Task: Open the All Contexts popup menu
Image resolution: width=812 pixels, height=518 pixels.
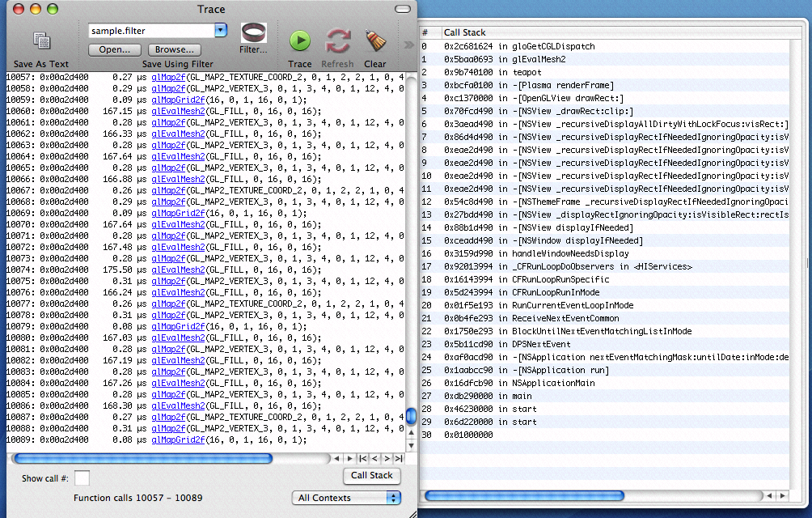Action: (346, 498)
